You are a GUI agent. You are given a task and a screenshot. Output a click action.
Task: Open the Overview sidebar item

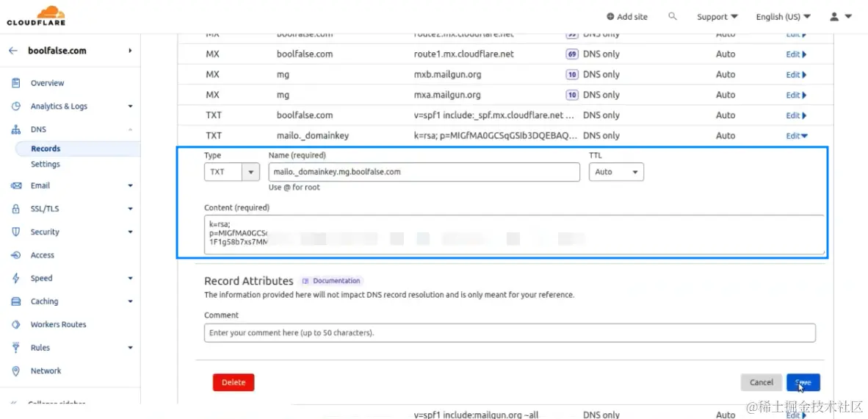pos(47,83)
